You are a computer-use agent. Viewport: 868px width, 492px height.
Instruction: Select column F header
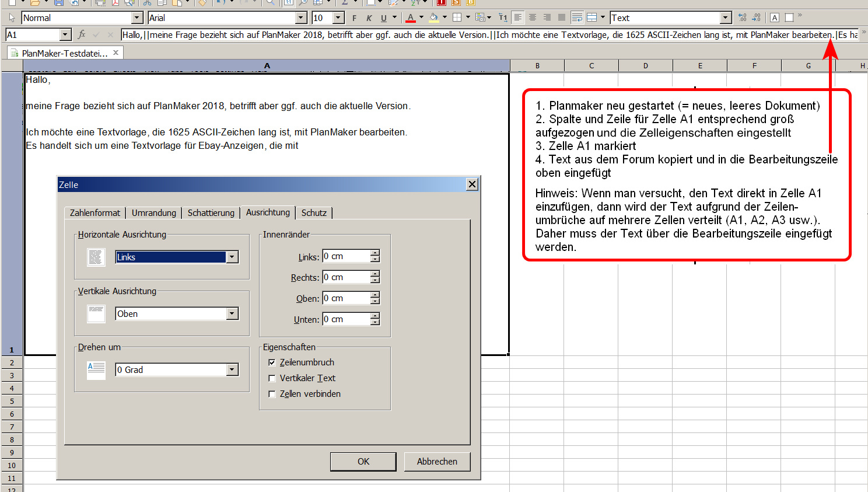pos(754,65)
